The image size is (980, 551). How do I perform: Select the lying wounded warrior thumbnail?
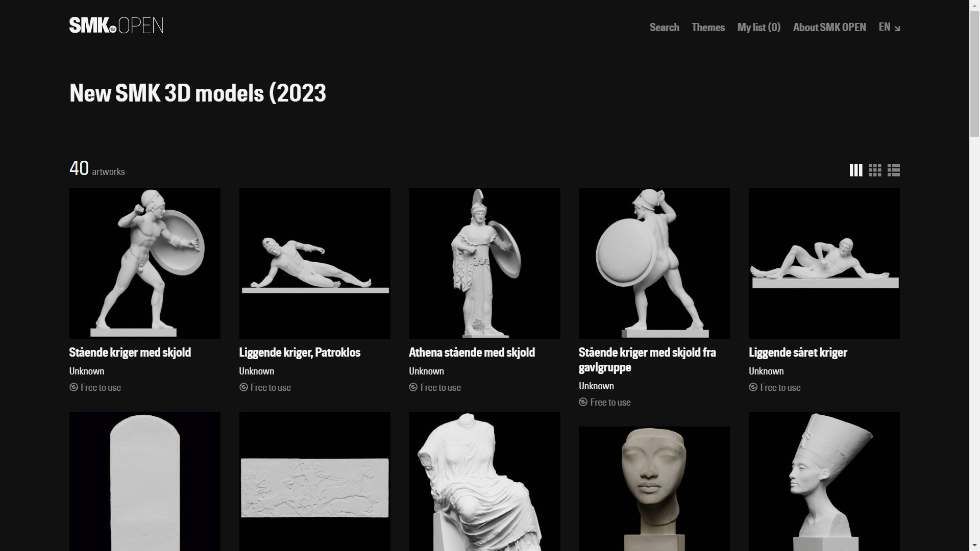[x=824, y=263]
